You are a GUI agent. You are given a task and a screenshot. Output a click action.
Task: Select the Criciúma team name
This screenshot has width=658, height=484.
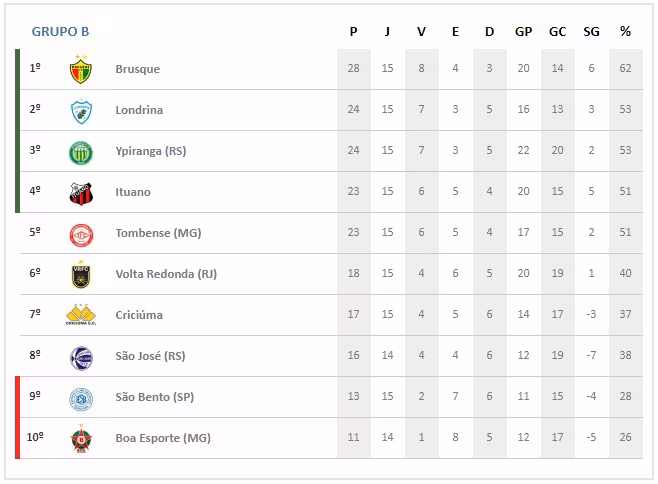point(139,316)
